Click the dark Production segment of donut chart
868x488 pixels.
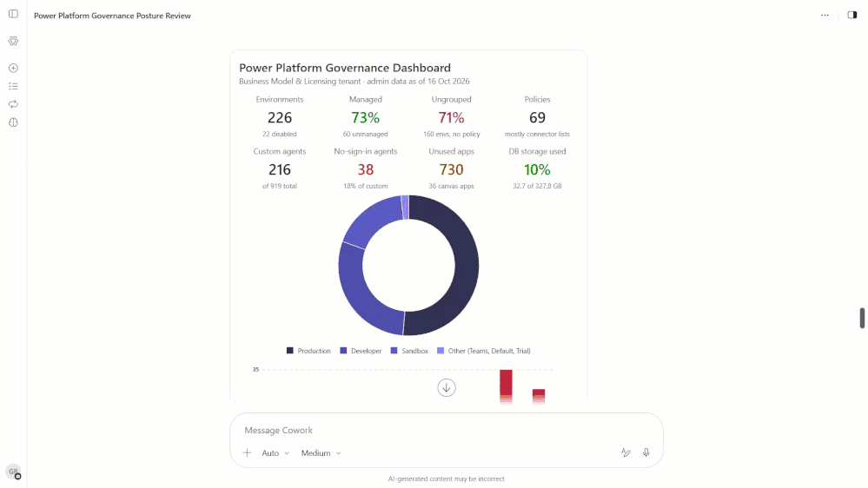point(467,266)
